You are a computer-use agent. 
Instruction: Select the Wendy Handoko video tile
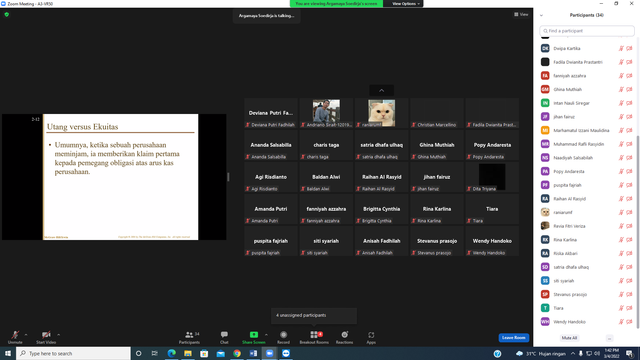(x=492, y=241)
